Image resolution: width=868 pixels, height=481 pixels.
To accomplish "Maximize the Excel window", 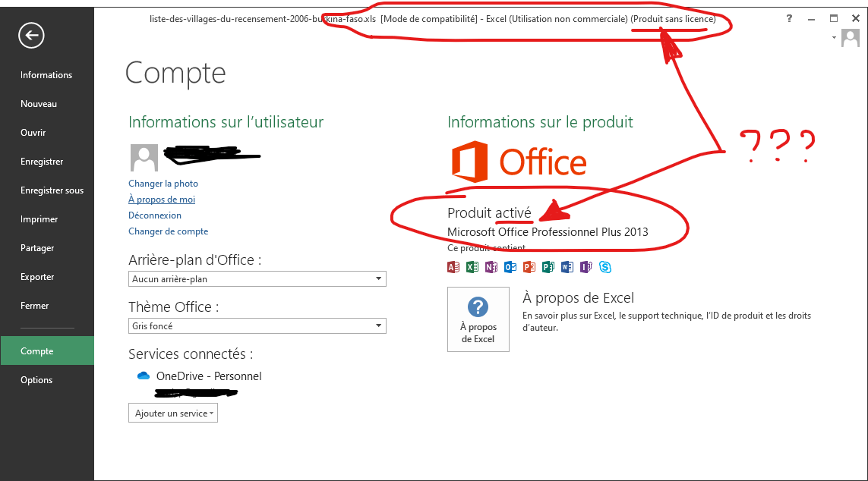I will coord(834,19).
